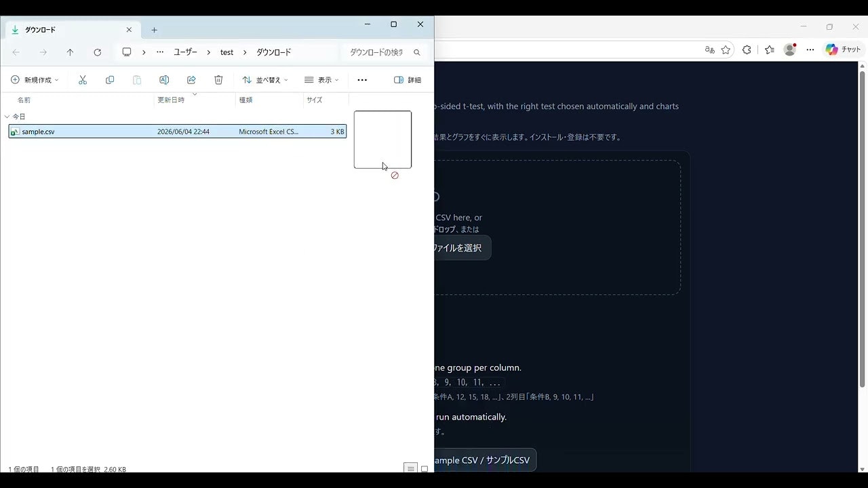The width and height of the screenshot is (868, 488).
Task: Expand chevron after ユーザー breadcrumb
Action: coord(209,52)
